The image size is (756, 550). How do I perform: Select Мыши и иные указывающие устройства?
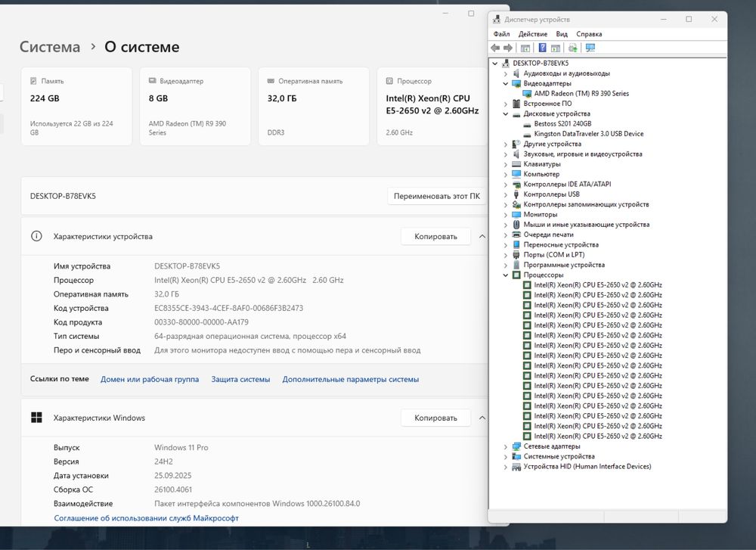[587, 225]
